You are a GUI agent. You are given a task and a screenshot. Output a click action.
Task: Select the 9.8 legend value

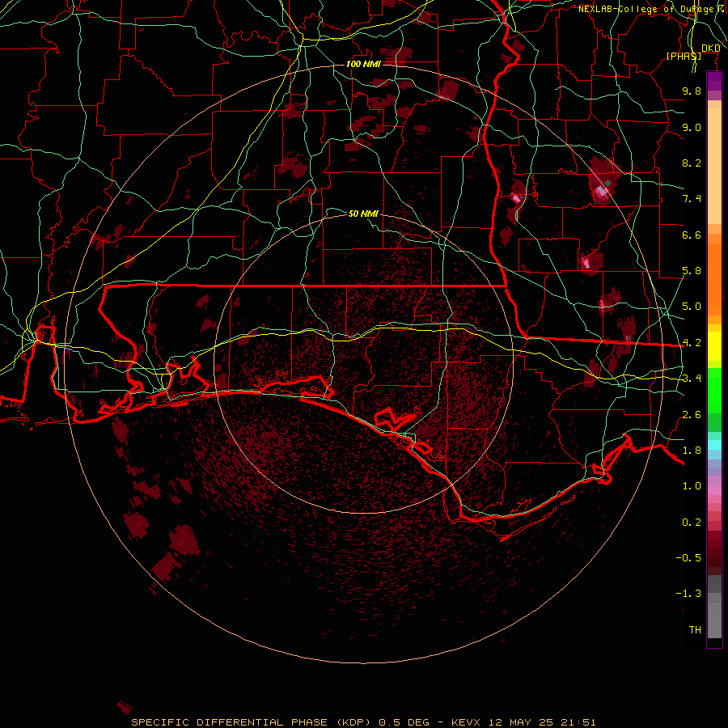click(x=692, y=91)
